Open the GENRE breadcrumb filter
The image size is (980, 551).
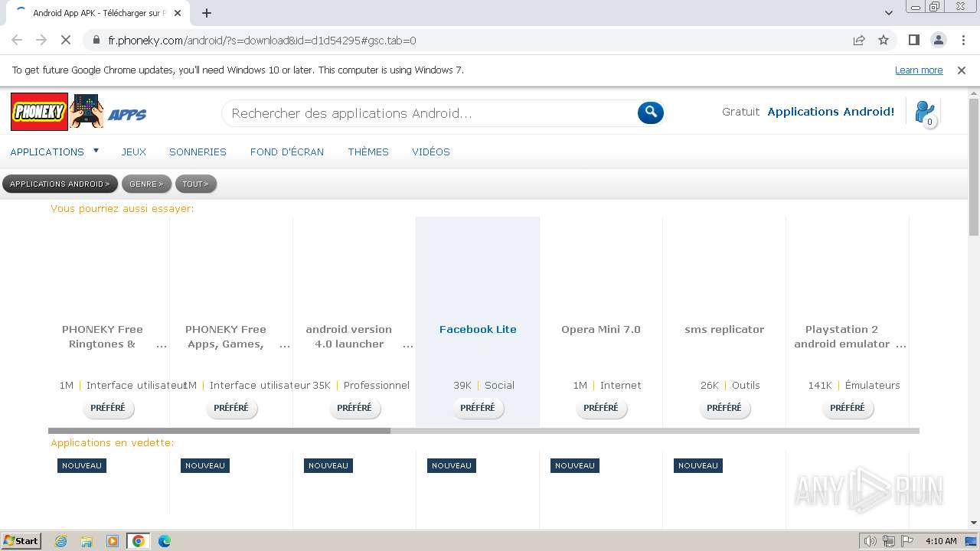146,184
